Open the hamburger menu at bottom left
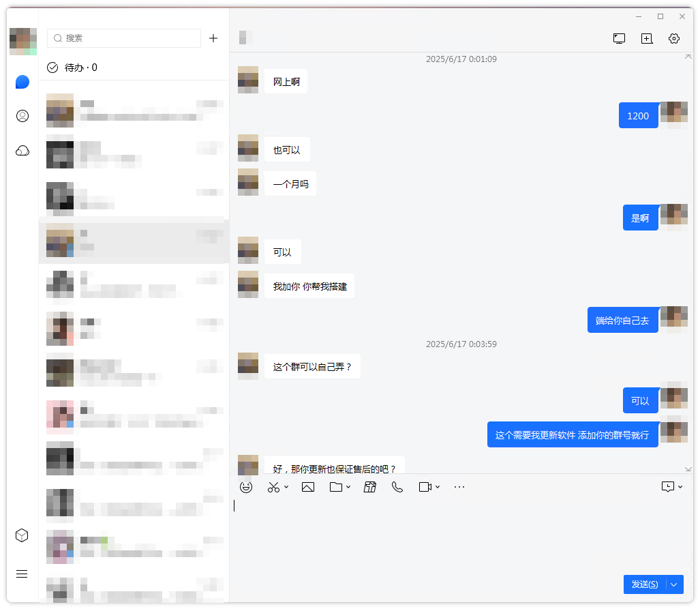The height and width of the screenshot is (609, 700). 22,574
